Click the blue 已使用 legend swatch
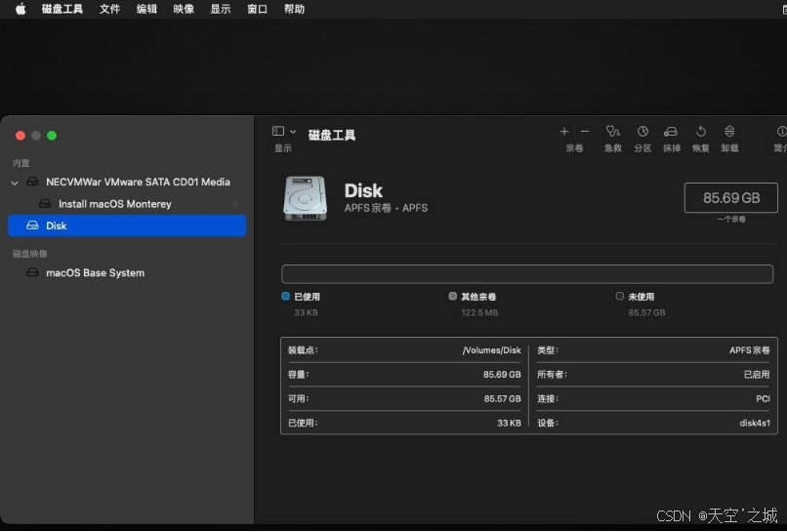 (285, 296)
